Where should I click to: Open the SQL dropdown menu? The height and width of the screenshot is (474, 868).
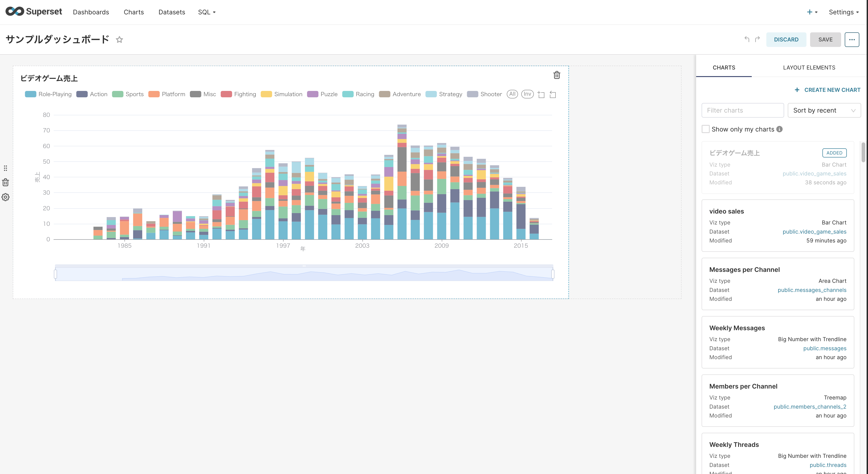tap(207, 12)
